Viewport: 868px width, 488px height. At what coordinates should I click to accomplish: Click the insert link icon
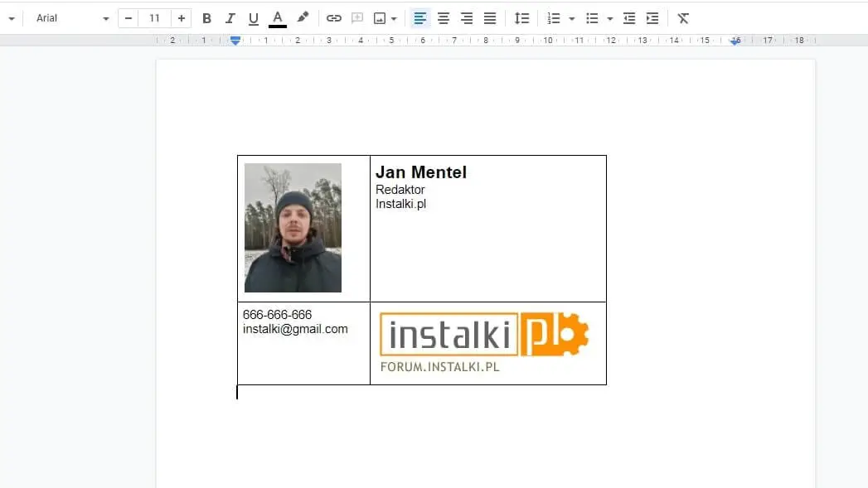333,18
